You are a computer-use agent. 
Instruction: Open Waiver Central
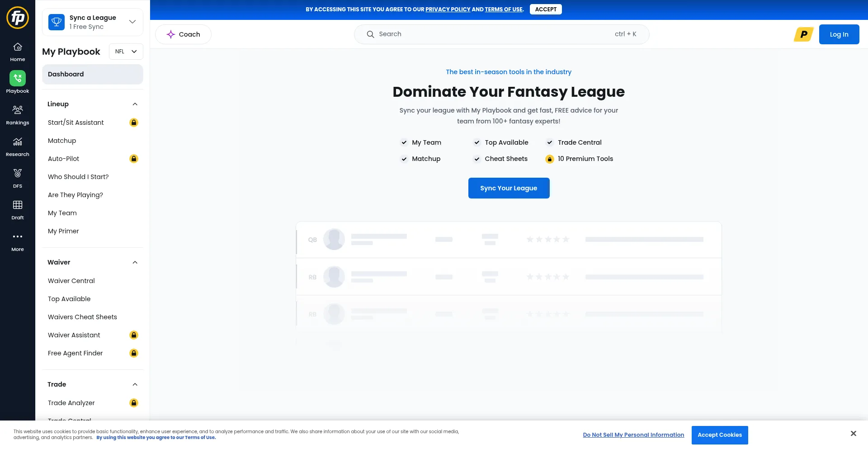click(x=71, y=281)
